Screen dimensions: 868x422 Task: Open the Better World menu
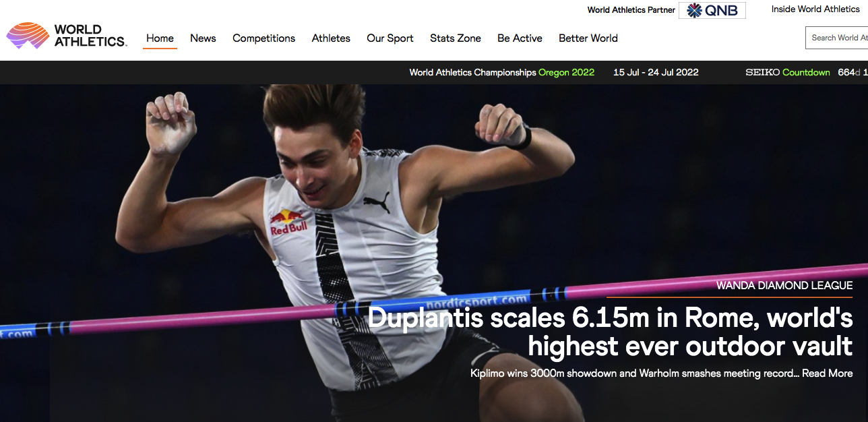(588, 38)
